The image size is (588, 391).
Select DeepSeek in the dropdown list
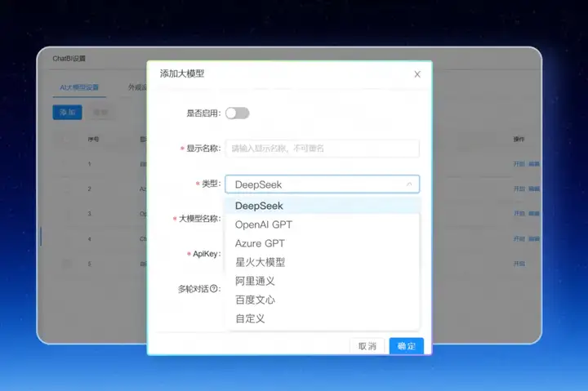(322, 206)
